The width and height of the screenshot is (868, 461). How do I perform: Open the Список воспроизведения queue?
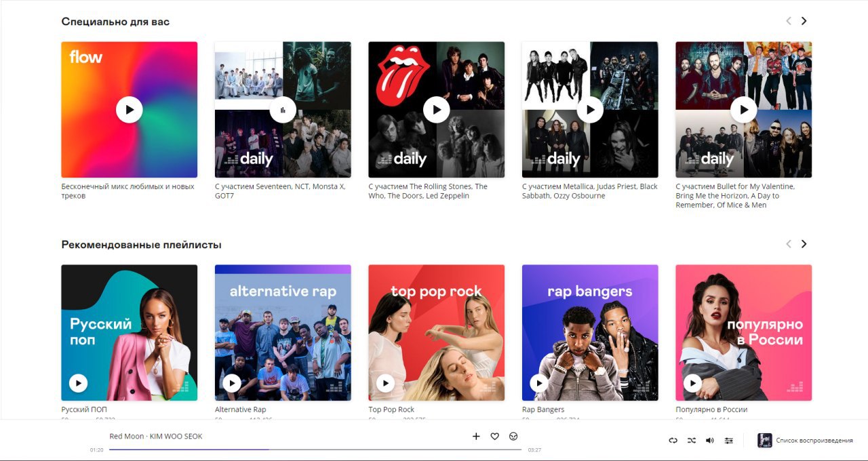tap(806, 441)
